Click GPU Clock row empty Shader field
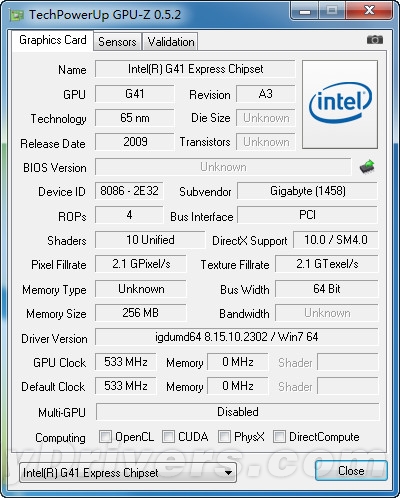The width and height of the screenshot is (400, 498). coord(348,362)
